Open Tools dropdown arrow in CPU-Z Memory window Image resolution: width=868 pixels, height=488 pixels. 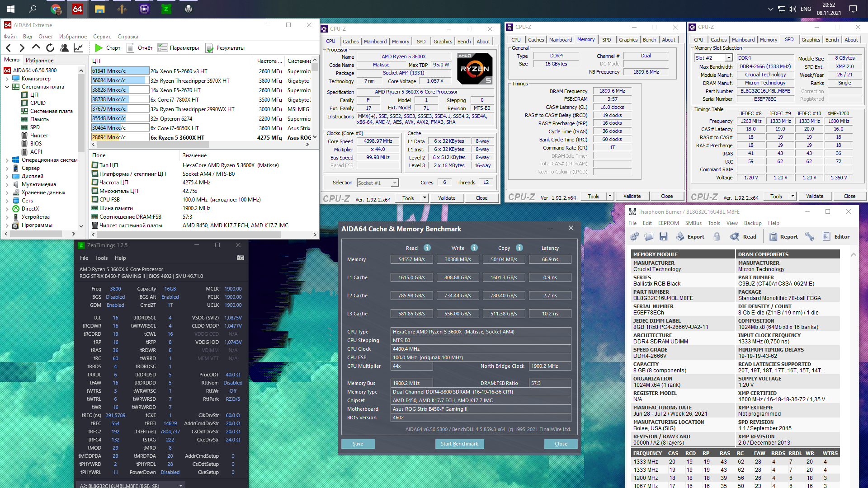click(610, 196)
